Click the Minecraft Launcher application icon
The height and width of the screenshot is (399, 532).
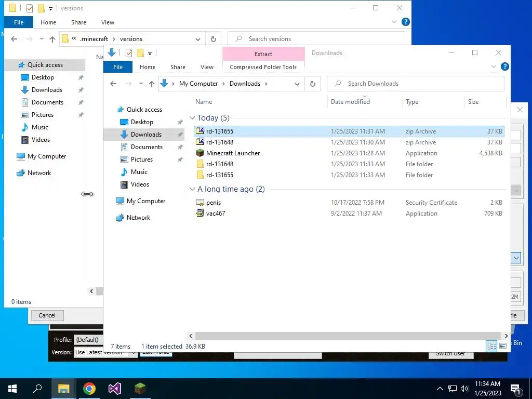200,153
